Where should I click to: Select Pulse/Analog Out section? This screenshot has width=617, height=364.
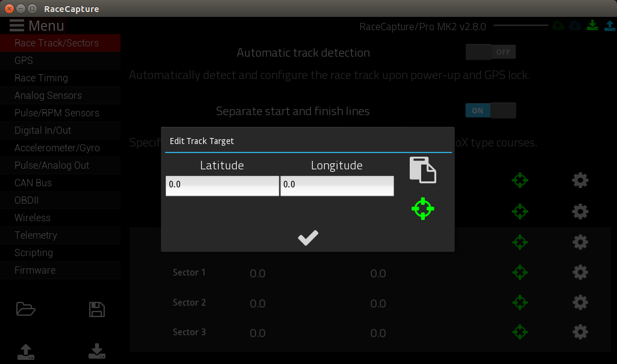60,165
